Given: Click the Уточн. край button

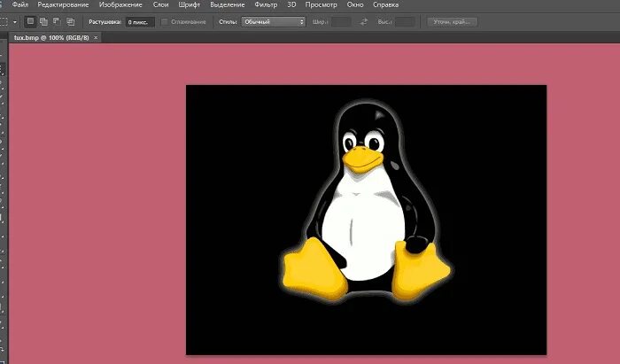Looking at the screenshot, I should (x=452, y=22).
